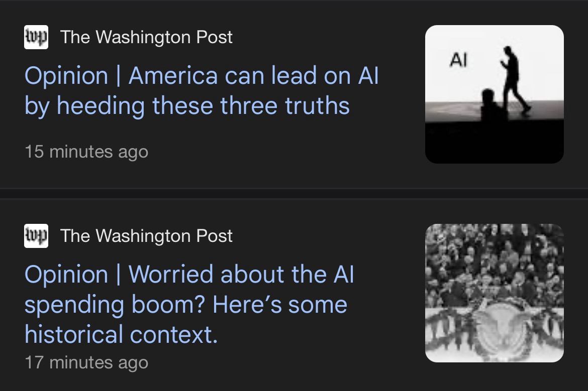Click Washington Post logo on AI spending article
Screen dimensions: 588x391
(x=36, y=236)
